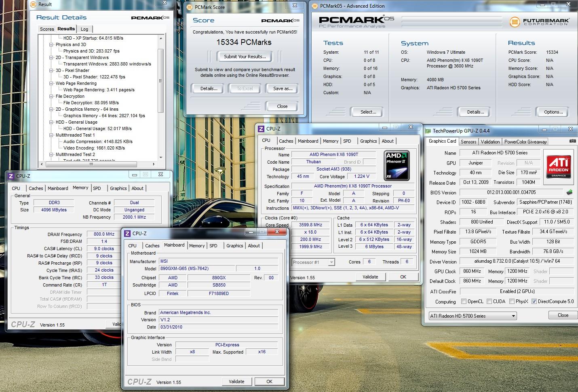Close the PCMark Score dialog with X
The width and height of the screenshot is (578, 392).
tap(295, 5)
